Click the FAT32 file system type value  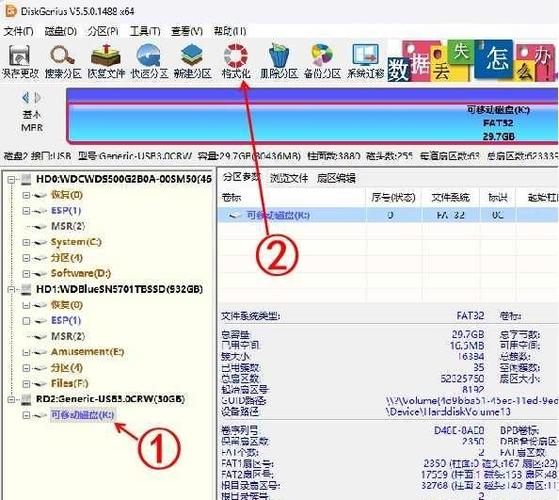(x=470, y=315)
